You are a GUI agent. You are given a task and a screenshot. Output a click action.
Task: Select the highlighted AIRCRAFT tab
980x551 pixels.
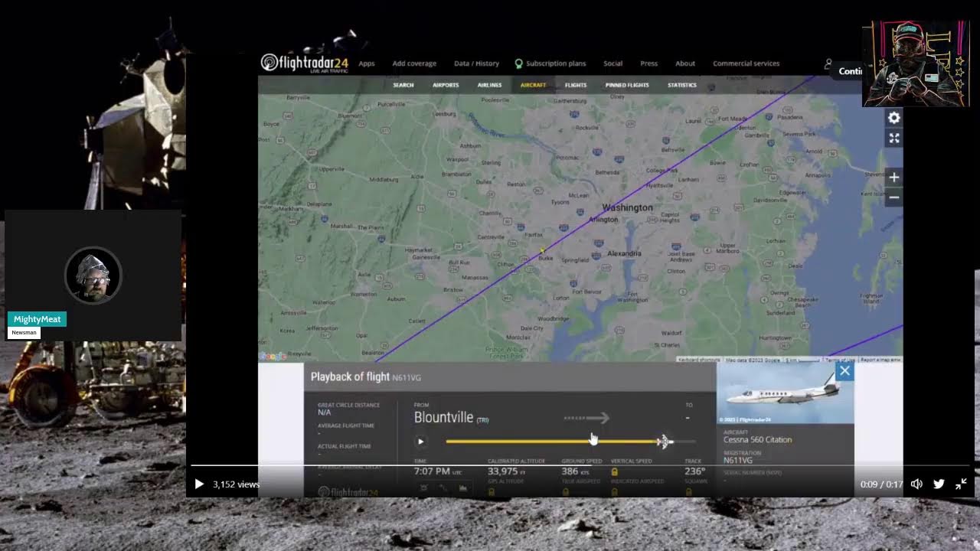click(533, 85)
